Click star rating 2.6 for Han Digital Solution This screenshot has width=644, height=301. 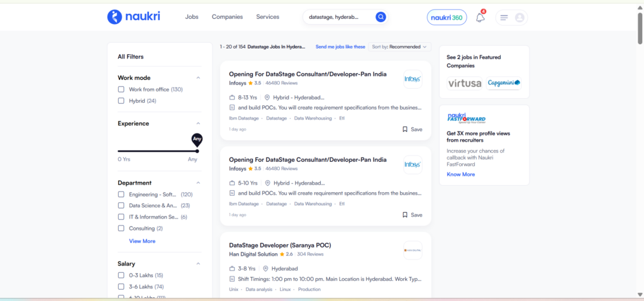coord(286,254)
